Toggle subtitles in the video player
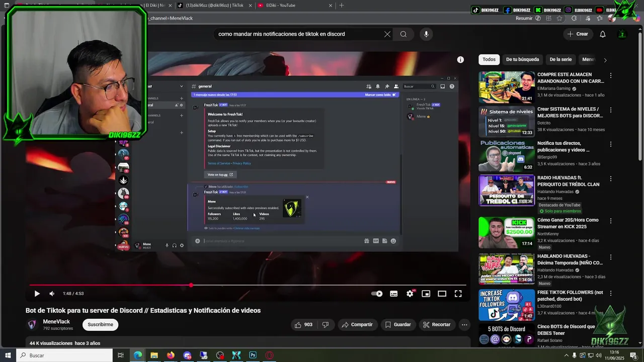 (x=394, y=294)
